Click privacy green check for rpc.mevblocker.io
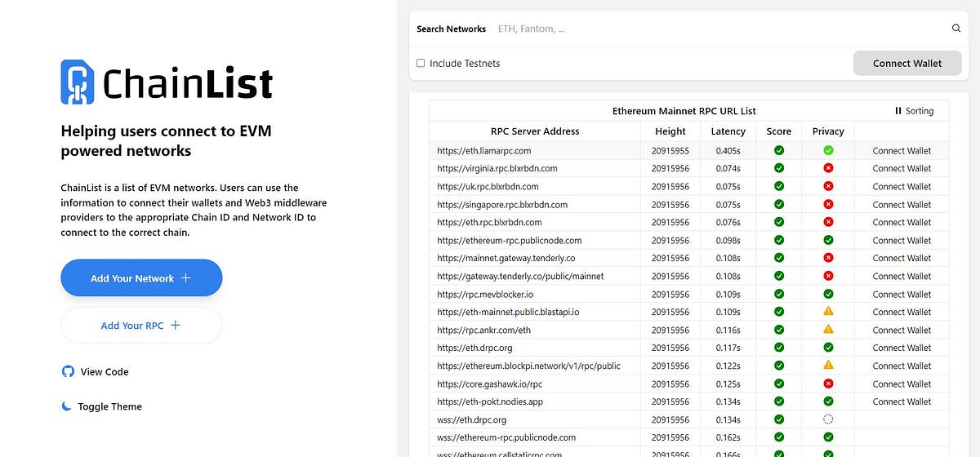 click(x=828, y=294)
